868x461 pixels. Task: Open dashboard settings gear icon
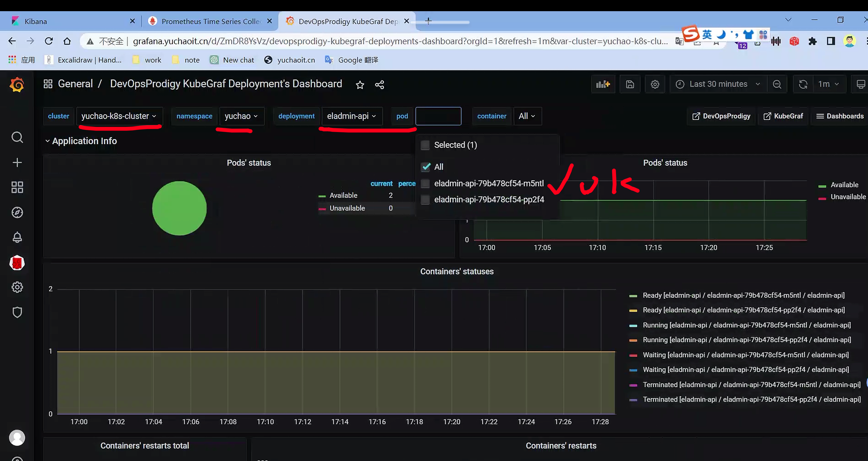655,84
